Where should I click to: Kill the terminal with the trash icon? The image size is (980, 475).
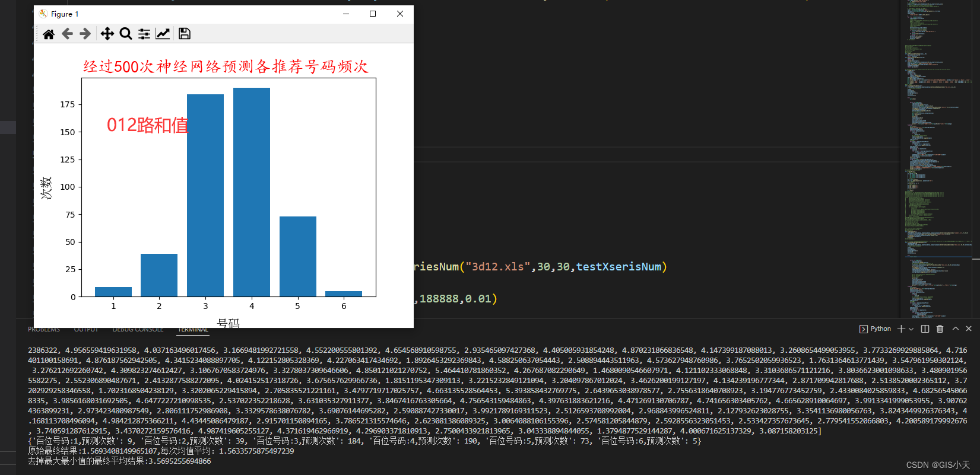pos(940,329)
